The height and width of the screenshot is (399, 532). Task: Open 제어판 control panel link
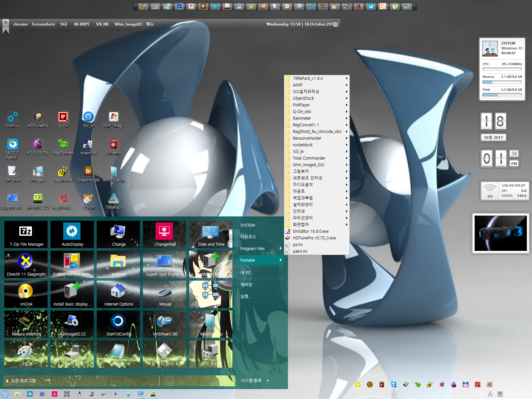coord(246,285)
